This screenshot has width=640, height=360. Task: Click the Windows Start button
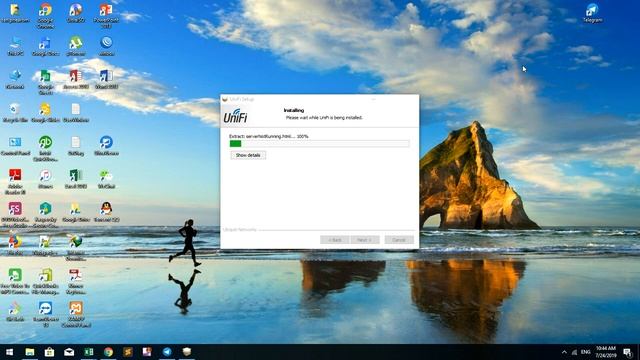click(x=9, y=352)
